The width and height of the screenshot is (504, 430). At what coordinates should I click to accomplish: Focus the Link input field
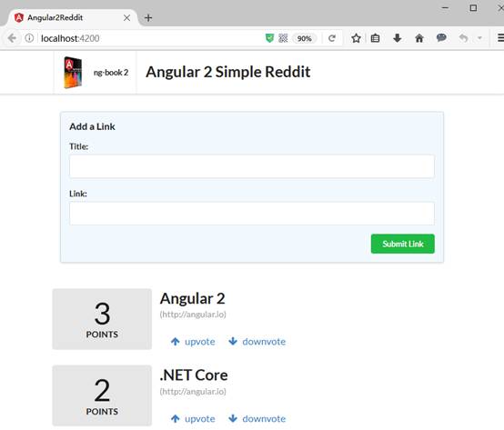coord(252,214)
